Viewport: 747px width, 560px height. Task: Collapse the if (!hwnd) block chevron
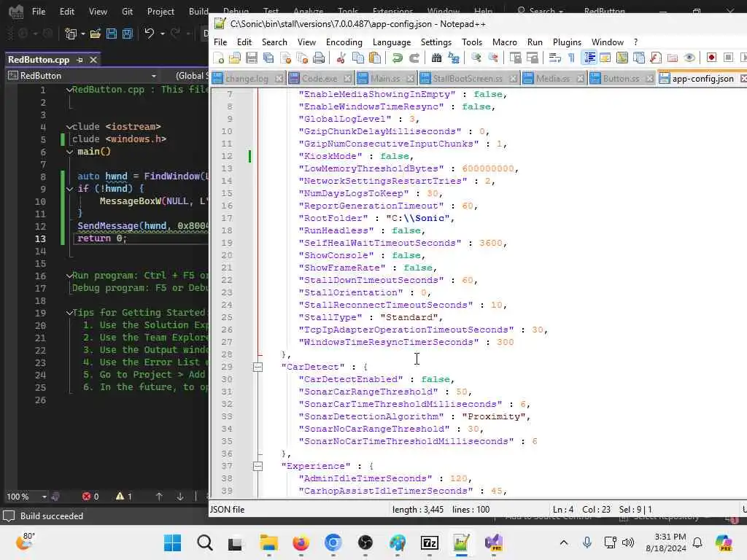click(x=69, y=189)
